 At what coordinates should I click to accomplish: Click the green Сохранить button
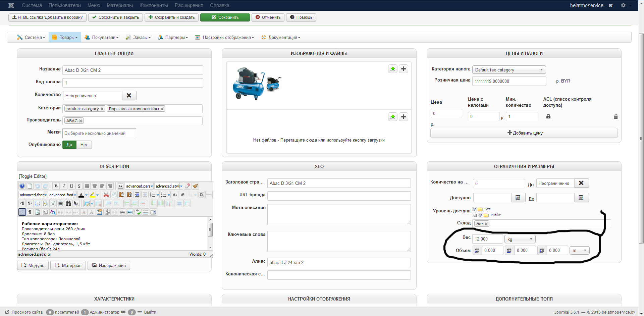pyautogui.click(x=225, y=17)
